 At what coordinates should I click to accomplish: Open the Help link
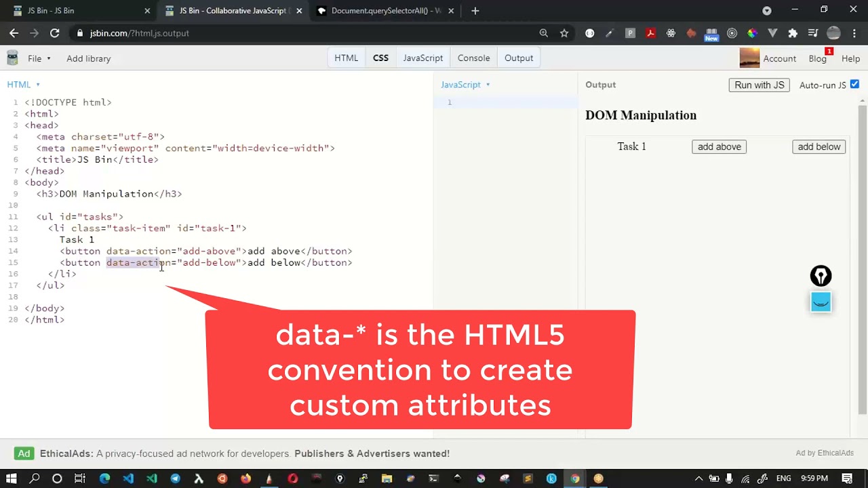pyautogui.click(x=850, y=58)
